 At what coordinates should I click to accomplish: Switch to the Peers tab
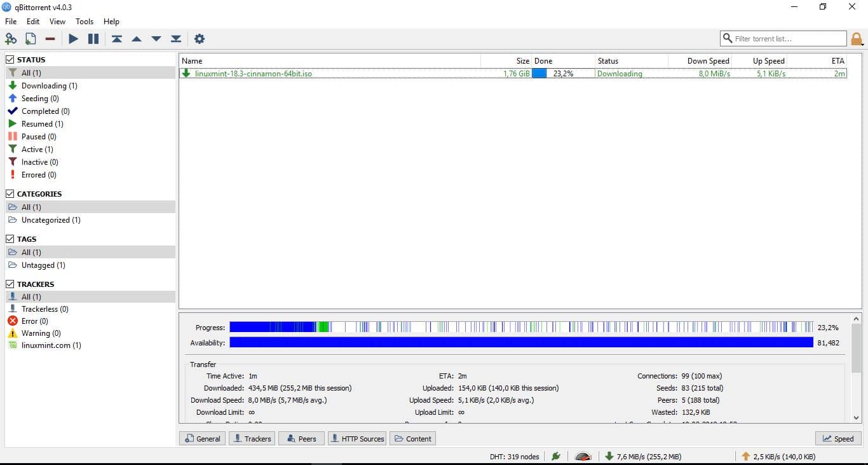point(302,438)
